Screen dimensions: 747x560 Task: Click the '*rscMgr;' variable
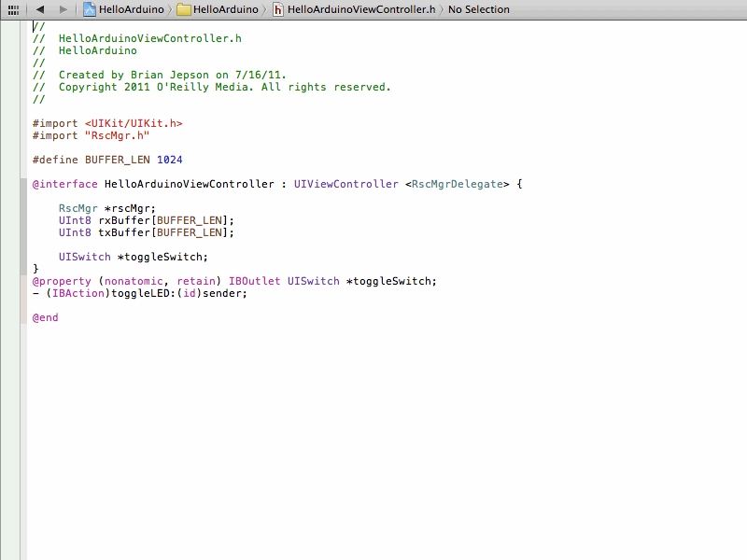130,208
